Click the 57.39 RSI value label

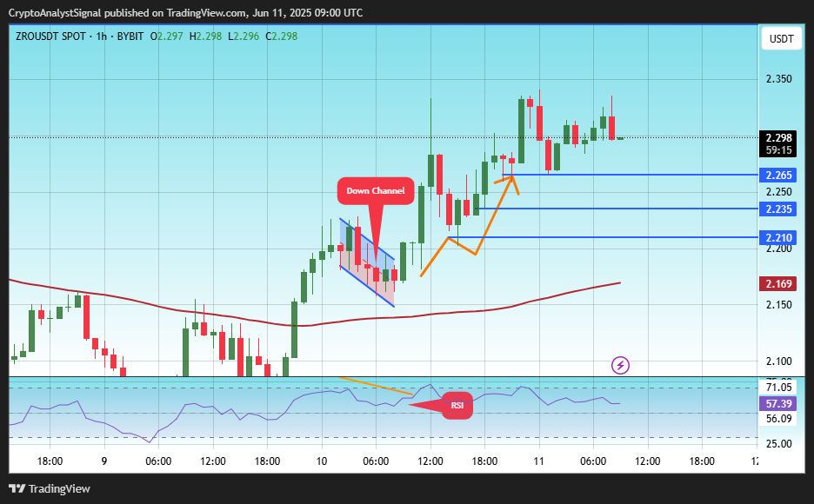[778, 403]
